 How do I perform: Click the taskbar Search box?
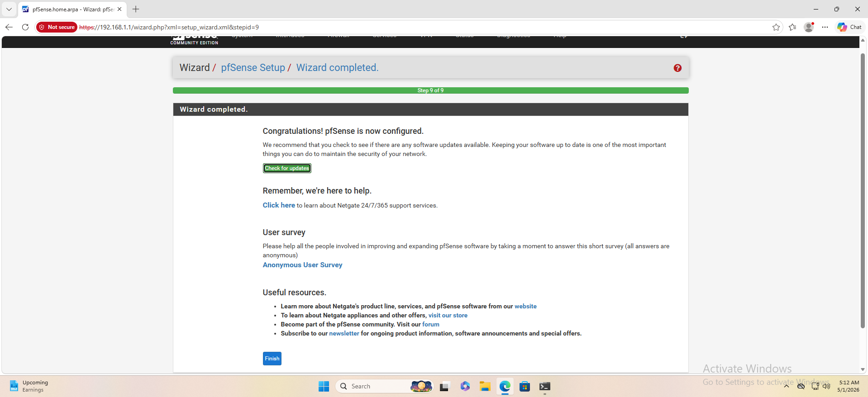pos(385,386)
